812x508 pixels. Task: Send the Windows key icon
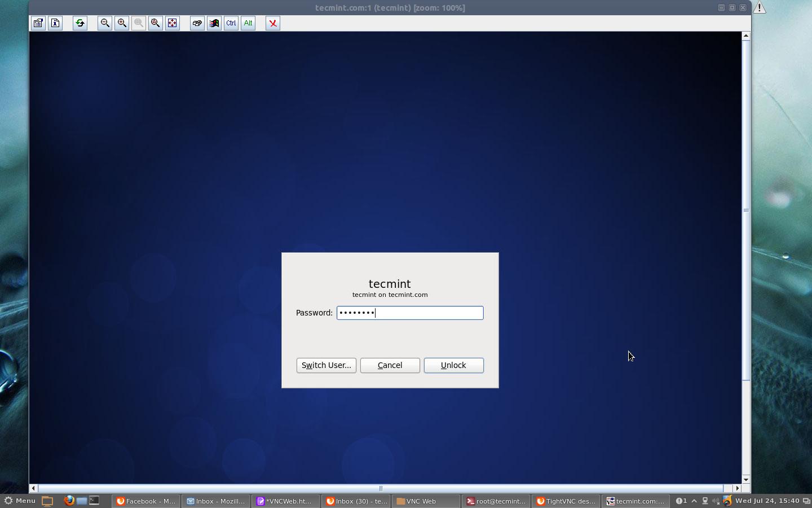(x=214, y=23)
